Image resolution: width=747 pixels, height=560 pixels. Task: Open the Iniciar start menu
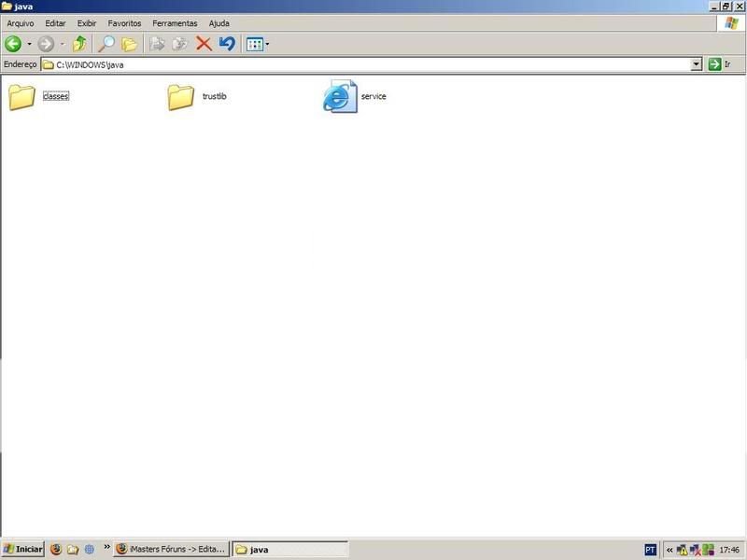coord(23,550)
